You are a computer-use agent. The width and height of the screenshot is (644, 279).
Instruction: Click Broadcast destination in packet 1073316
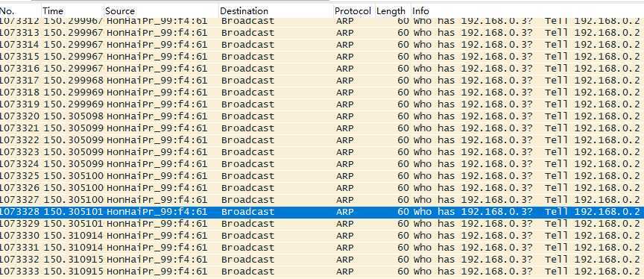point(247,68)
